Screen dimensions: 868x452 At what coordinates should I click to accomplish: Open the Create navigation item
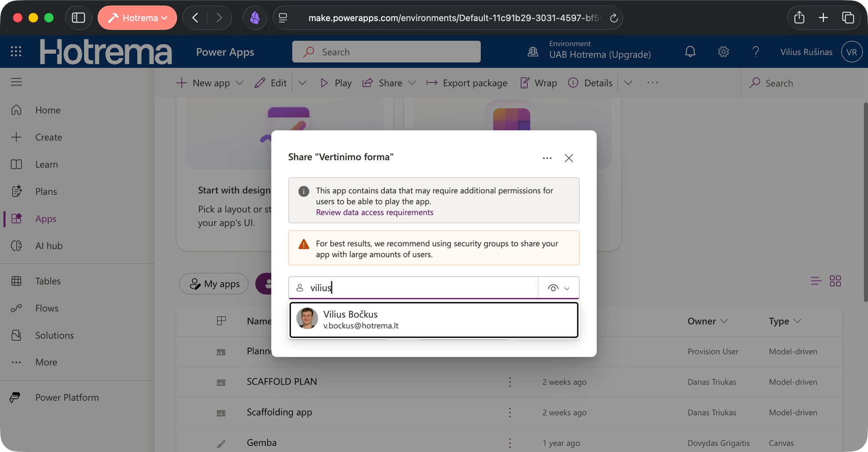pyautogui.click(x=49, y=137)
